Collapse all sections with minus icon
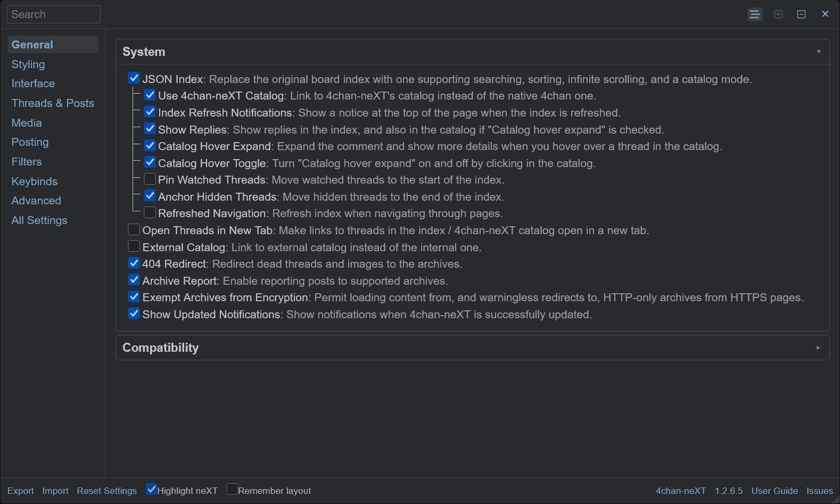 pyautogui.click(x=801, y=14)
